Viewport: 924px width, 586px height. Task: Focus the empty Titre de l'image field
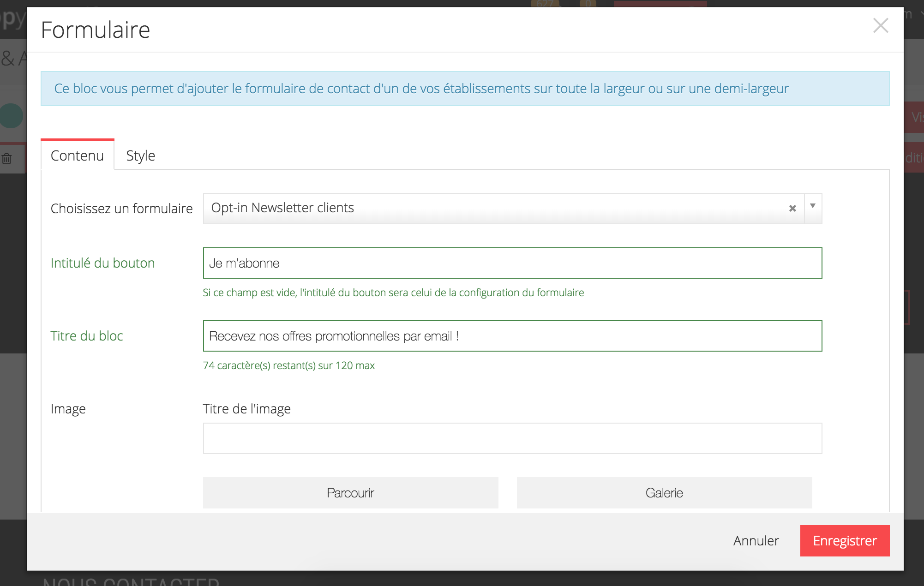point(512,438)
